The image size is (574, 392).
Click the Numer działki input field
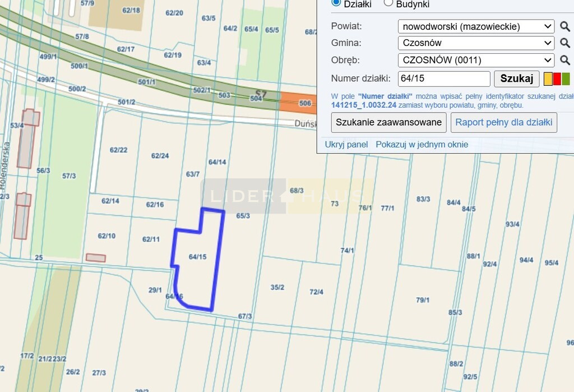tap(444, 79)
